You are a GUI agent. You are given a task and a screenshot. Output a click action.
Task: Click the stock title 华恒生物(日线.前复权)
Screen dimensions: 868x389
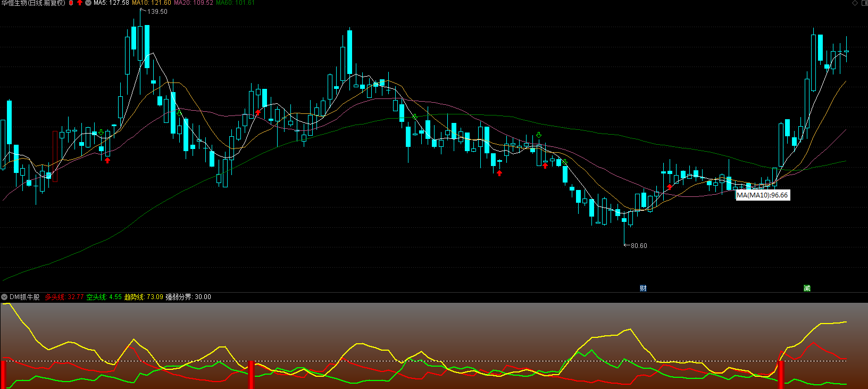(33, 3)
